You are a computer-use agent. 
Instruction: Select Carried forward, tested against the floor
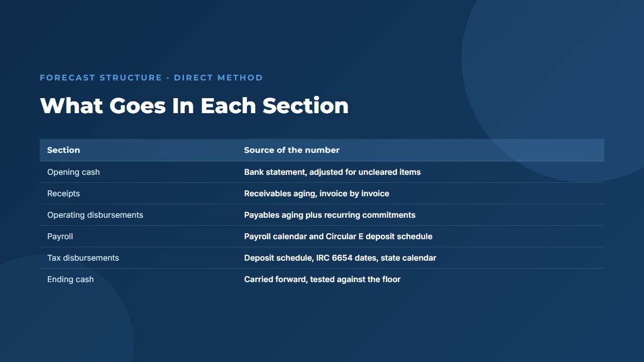(x=322, y=279)
